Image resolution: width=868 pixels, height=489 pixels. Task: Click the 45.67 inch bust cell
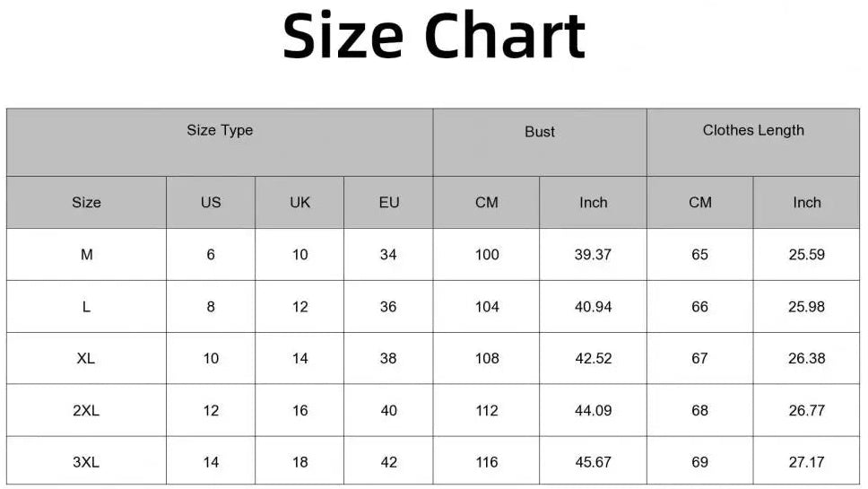(593, 463)
